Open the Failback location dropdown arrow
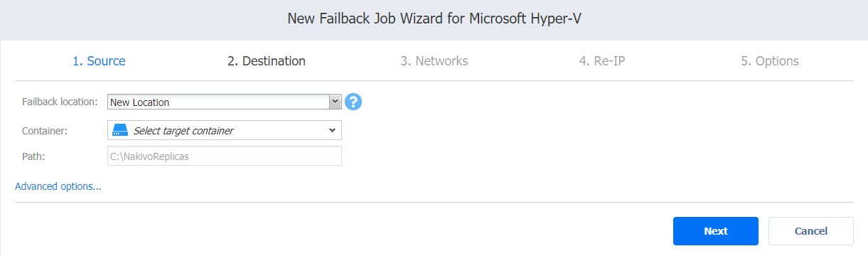868x256 pixels. 336,102
